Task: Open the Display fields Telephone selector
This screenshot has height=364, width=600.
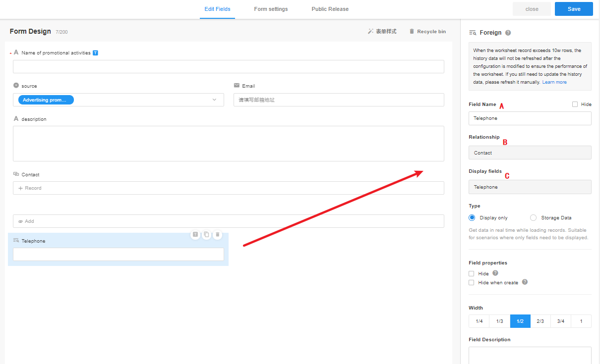Action: [x=530, y=187]
